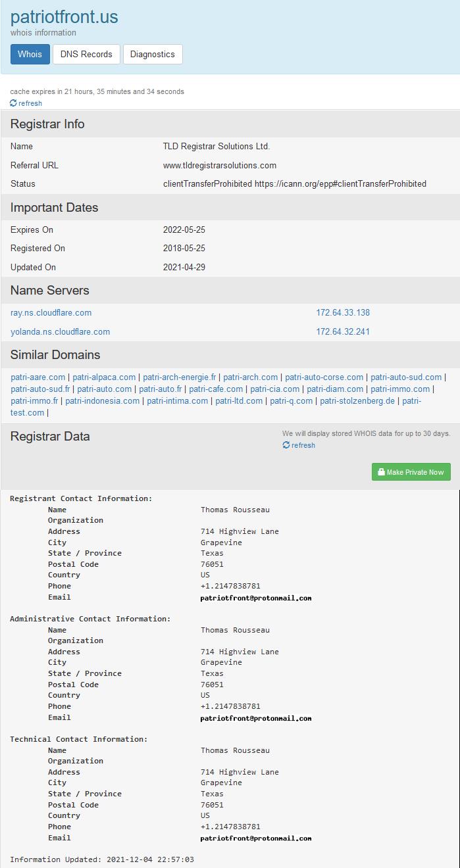Click the Similar Domains heading
This screenshot has height=868, width=460.
click(55, 355)
